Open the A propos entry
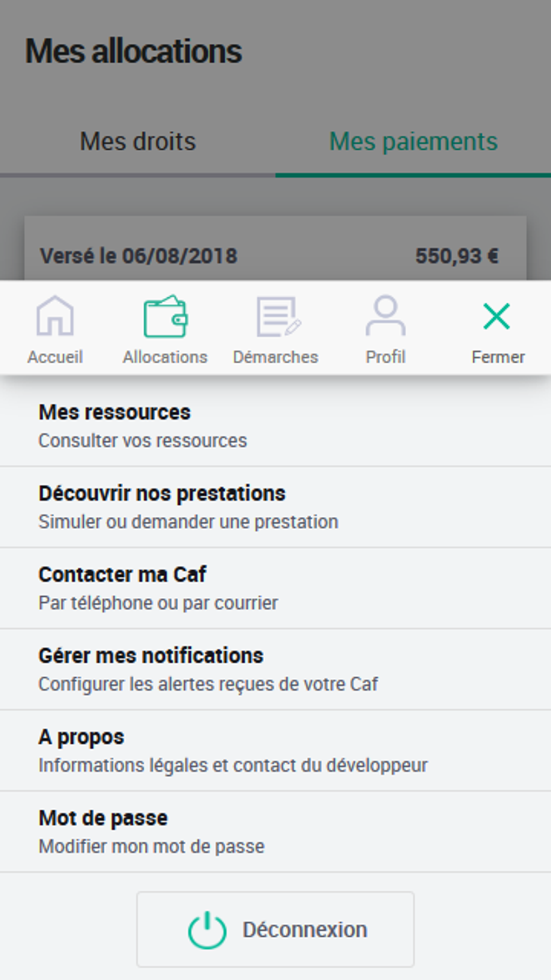 81,737
